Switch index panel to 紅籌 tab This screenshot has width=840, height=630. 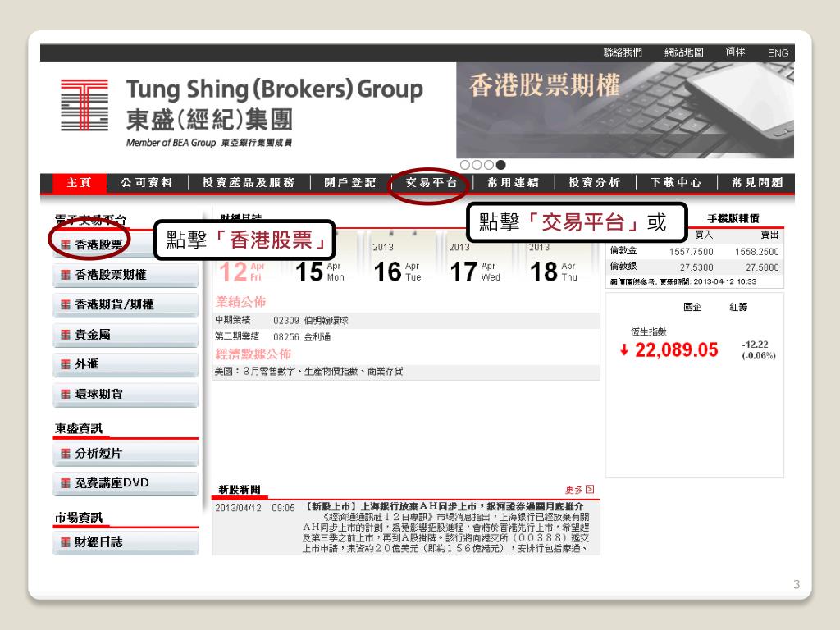pos(738,307)
